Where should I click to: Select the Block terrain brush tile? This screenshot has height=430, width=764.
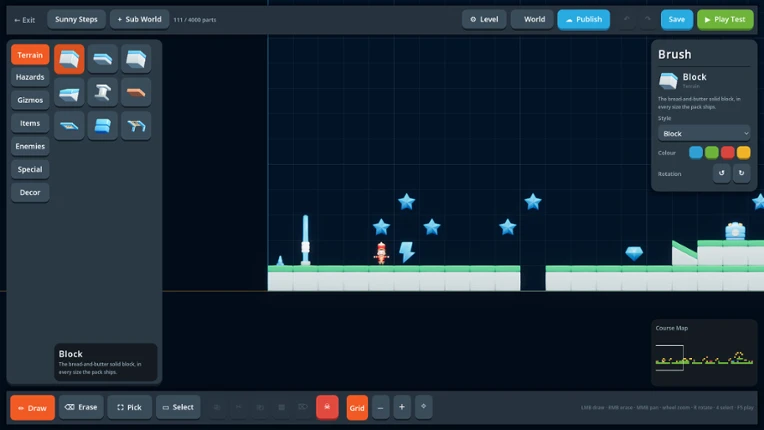69,59
